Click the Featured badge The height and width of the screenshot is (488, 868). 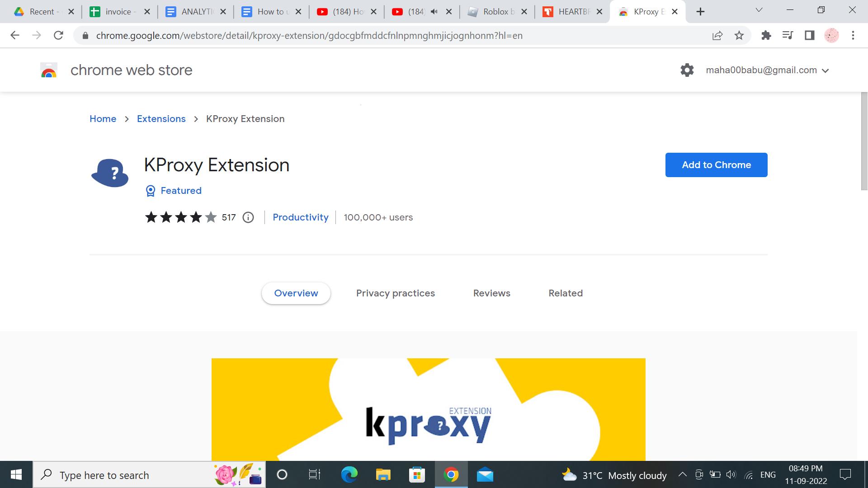pyautogui.click(x=174, y=191)
